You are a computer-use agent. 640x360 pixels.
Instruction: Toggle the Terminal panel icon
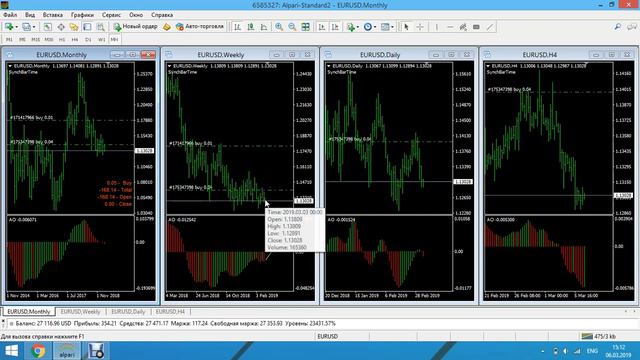point(87,27)
